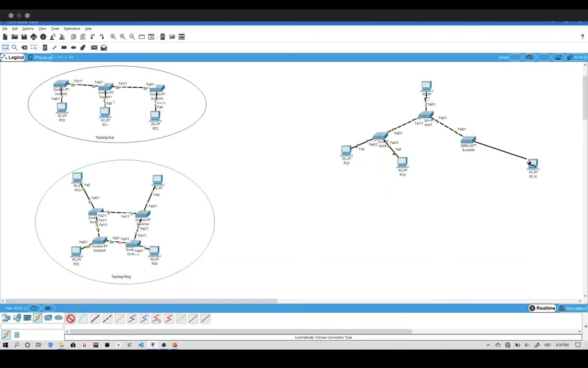Image resolution: width=588 pixels, height=368 pixels.
Task: Pick the Copper Cross-Over dashed cable
Action: point(107,319)
